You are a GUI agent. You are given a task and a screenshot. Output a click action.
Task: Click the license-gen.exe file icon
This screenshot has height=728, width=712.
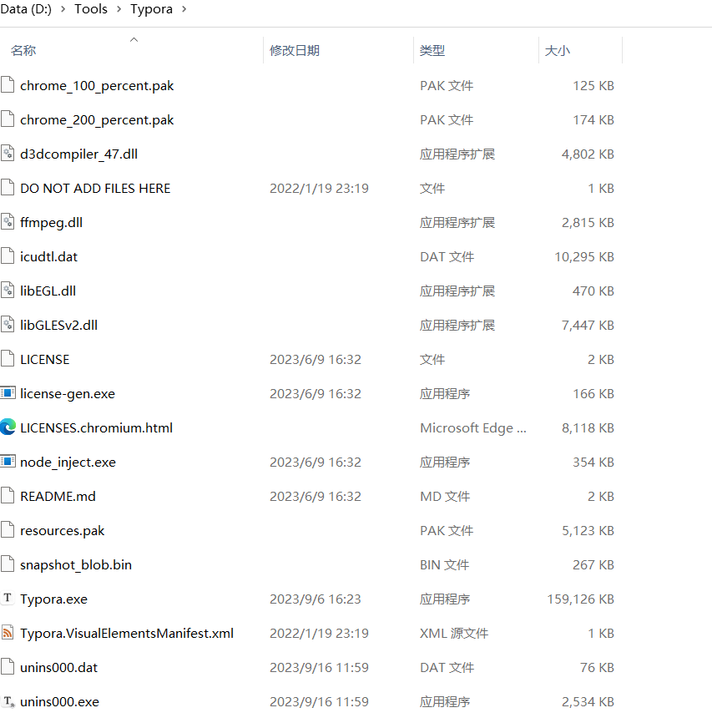pyautogui.click(x=8, y=393)
